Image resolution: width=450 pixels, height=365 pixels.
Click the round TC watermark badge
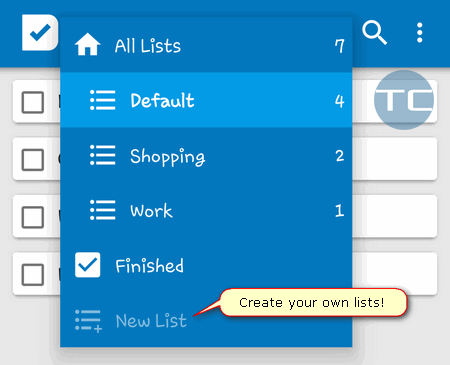pos(404,100)
